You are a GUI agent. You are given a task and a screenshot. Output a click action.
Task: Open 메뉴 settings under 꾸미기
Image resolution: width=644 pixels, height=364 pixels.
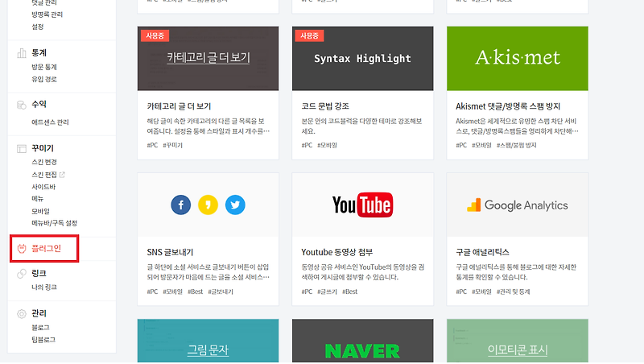[x=38, y=198]
